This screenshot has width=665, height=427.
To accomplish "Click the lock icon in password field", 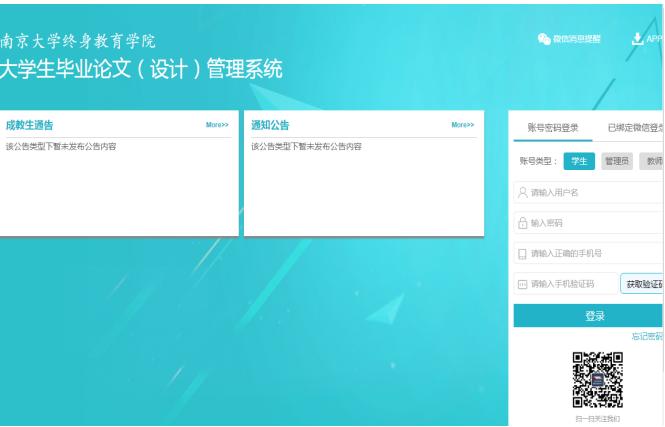I will (522, 223).
